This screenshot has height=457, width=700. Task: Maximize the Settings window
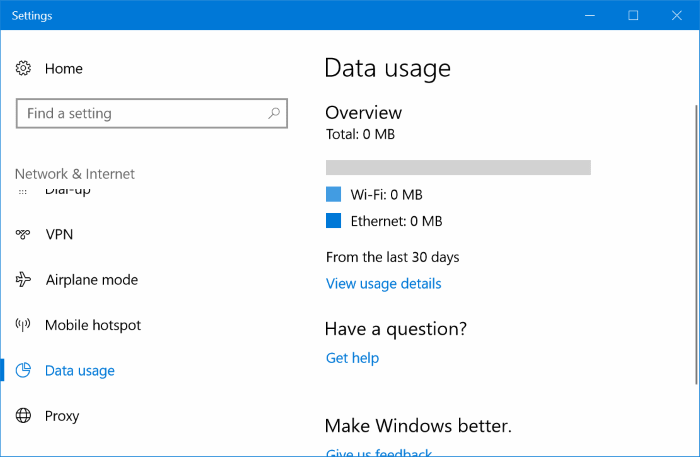633,16
